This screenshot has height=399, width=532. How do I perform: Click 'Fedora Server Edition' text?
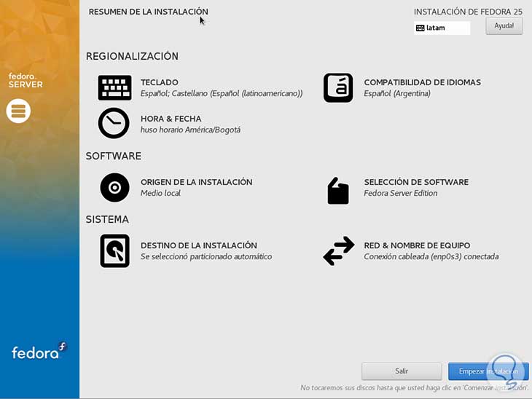(x=400, y=193)
